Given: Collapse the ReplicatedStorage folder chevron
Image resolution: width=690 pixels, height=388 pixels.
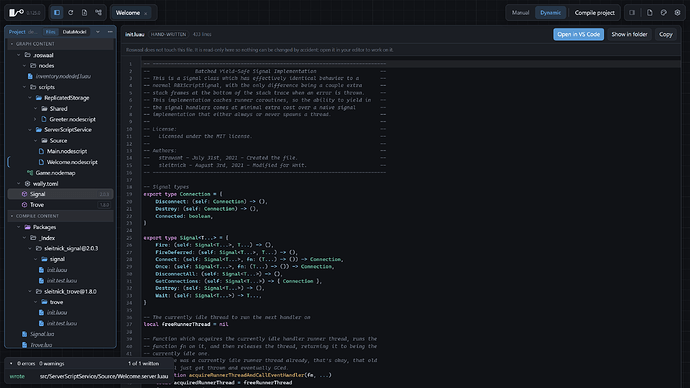Looking at the screenshot, I should 30,98.
